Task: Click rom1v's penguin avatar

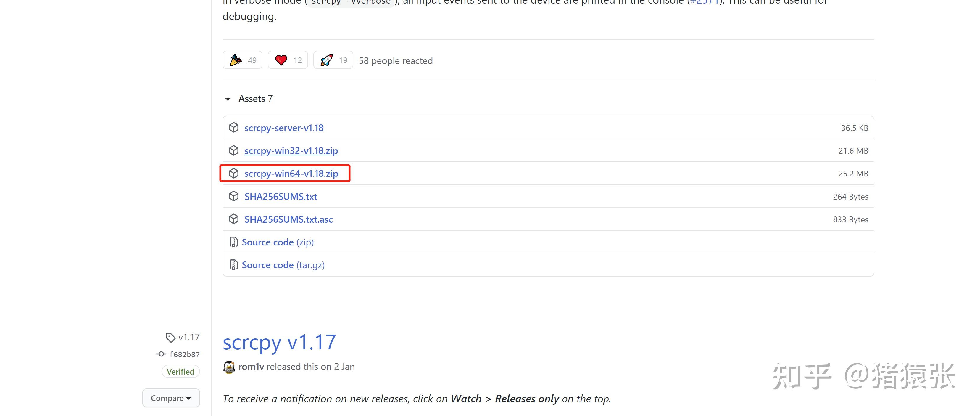Action: tap(229, 367)
